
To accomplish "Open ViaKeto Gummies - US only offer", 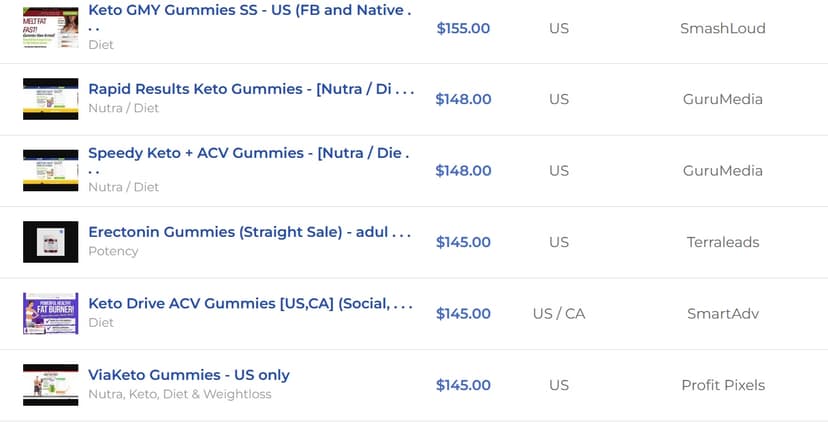I will (189, 375).
